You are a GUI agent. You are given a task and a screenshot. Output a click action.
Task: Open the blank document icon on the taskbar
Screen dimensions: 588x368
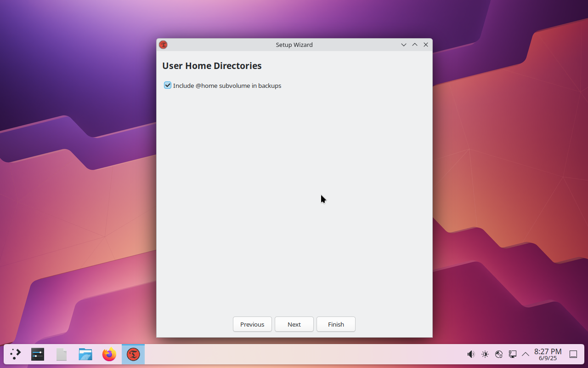[62, 354]
